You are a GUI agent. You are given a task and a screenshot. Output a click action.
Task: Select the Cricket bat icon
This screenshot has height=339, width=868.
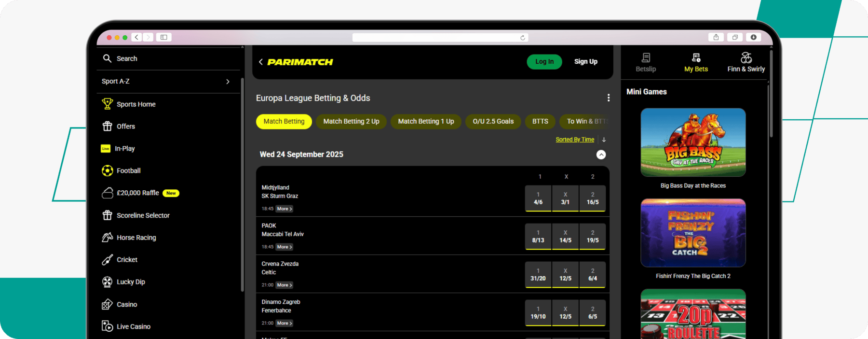(107, 260)
